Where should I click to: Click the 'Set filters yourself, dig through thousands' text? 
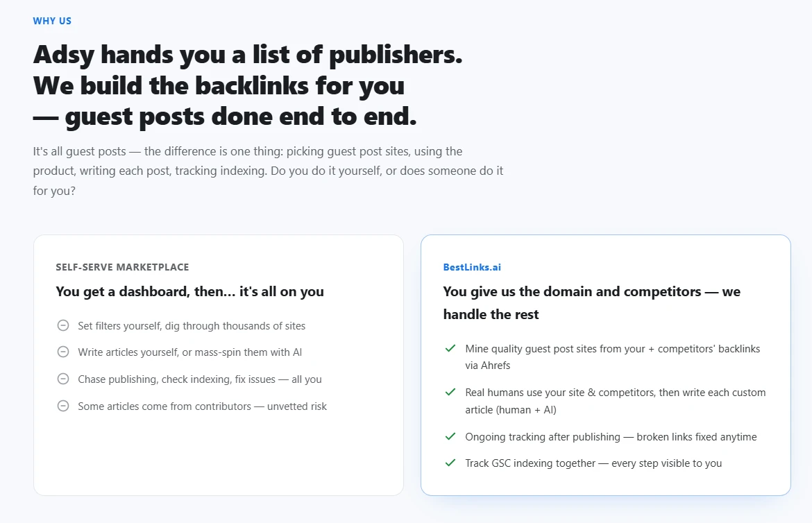pyautogui.click(x=192, y=326)
